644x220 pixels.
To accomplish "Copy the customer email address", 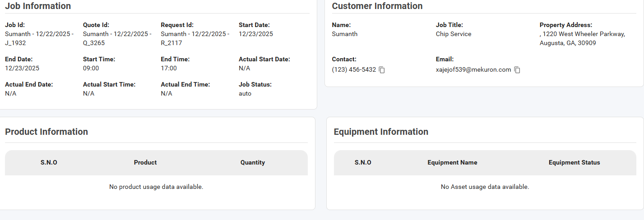I will click(x=517, y=70).
